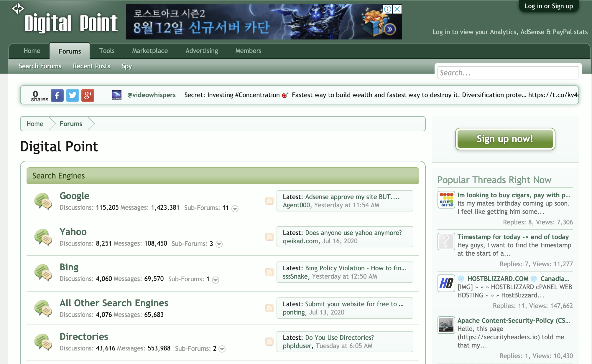Click the Twitter share icon

tap(72, 95)
